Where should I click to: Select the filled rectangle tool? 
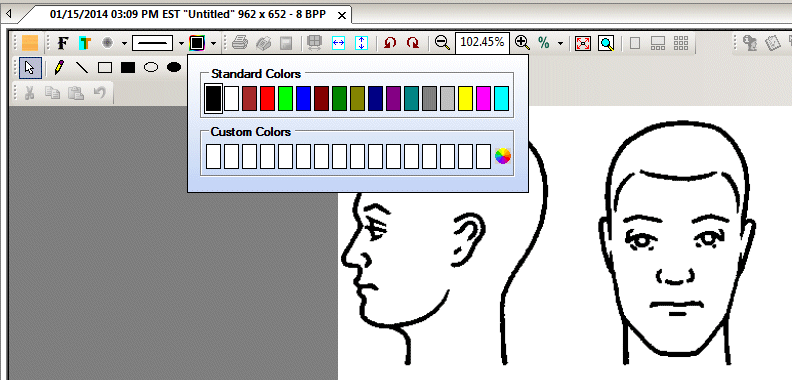click(x=128, y=68)
